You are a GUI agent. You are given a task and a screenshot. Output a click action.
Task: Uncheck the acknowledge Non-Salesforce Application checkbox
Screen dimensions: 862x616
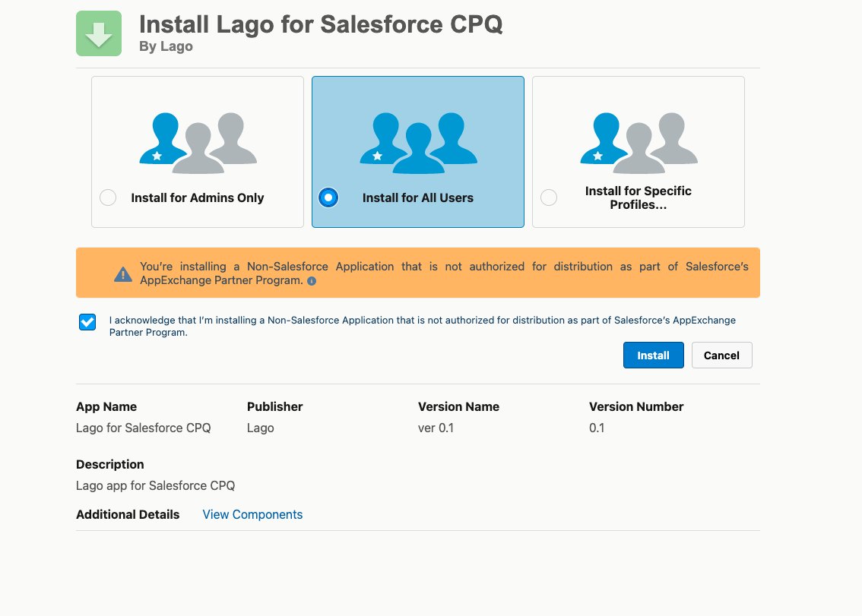[87, 322]
